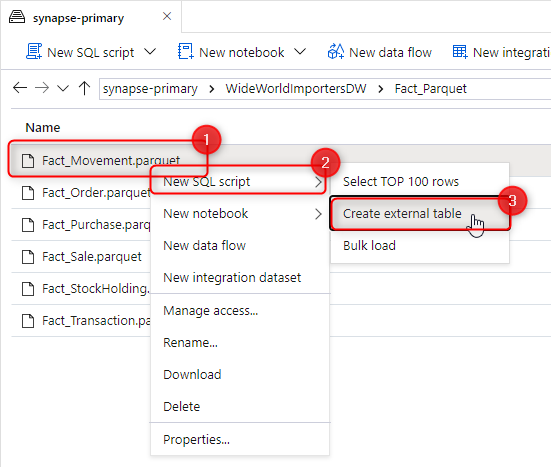Screen dimensions: 551x467
Task: Choose Delete in context menu
Action: pos(240,407)
